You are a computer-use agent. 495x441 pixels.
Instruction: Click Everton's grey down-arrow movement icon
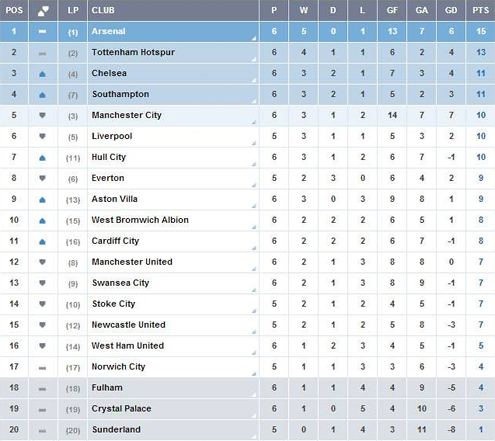pyautogui.click(x=42, y=178)
